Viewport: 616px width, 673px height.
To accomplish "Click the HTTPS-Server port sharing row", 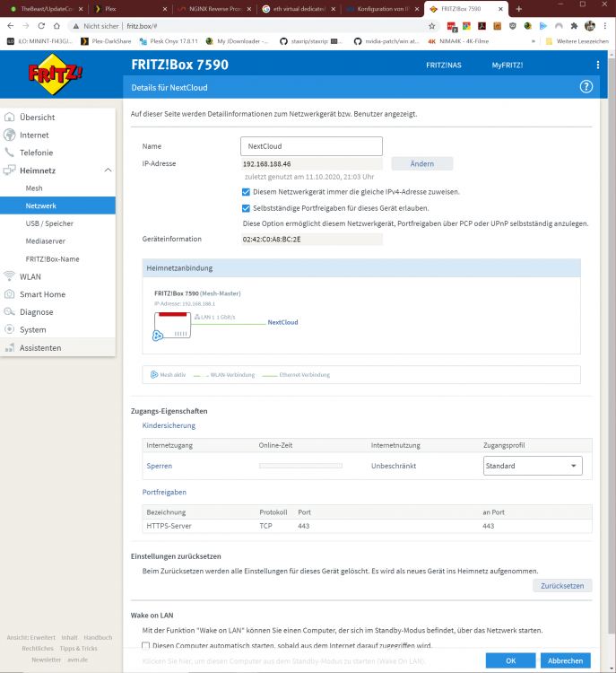I will pyautogui.click(x=368, y=526).
